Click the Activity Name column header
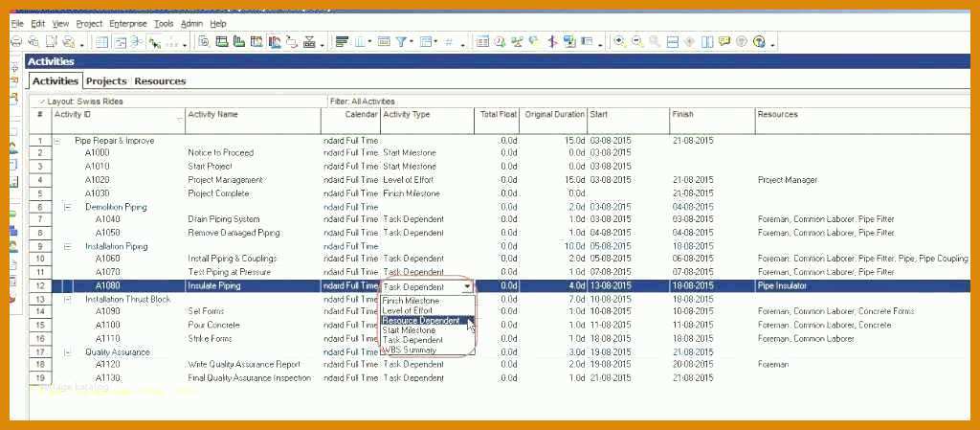980x430 pixels. coord(253,121)
